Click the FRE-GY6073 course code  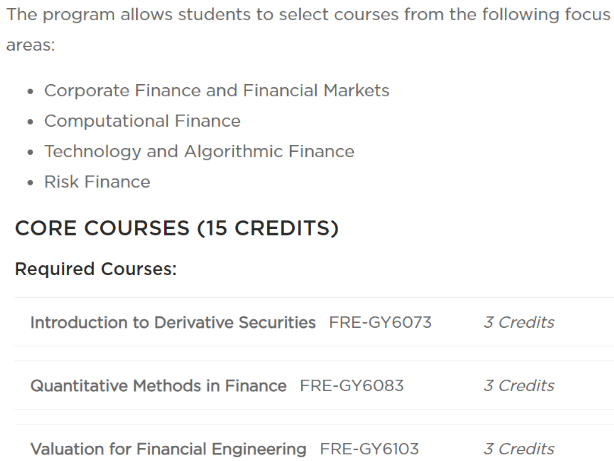[x=380, y=322]
